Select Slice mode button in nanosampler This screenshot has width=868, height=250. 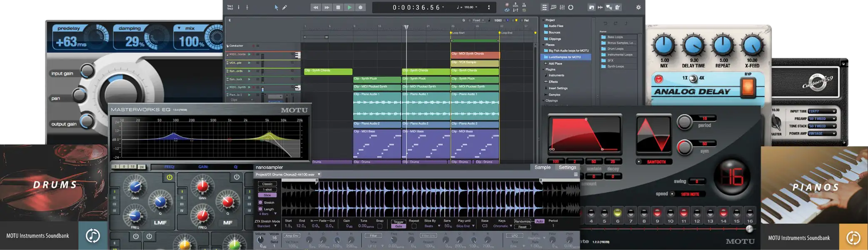(267, 195)
